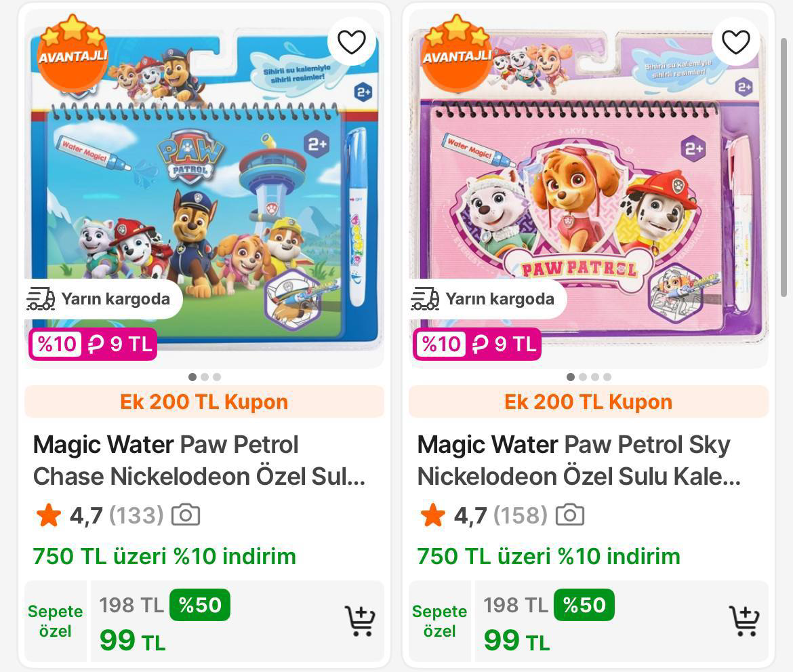Add Paw Petrol Sky to cart
The height and width of the screenshot is (672, 793).
click(x=744, y=620)
